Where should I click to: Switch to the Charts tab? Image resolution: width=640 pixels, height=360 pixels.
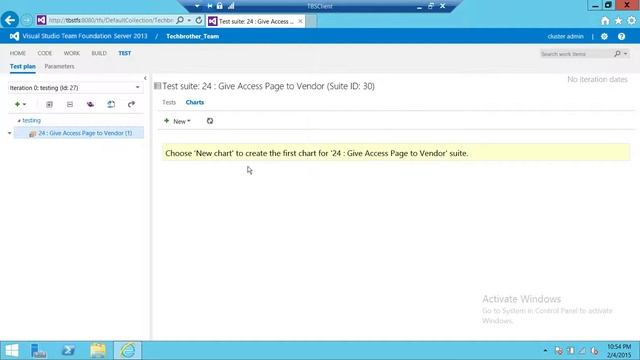pos(195,102)
